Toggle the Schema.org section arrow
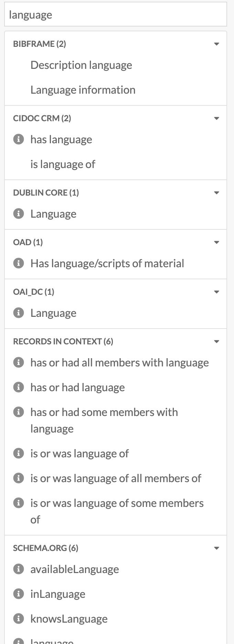The image size is (234, 644). point(216,548)
